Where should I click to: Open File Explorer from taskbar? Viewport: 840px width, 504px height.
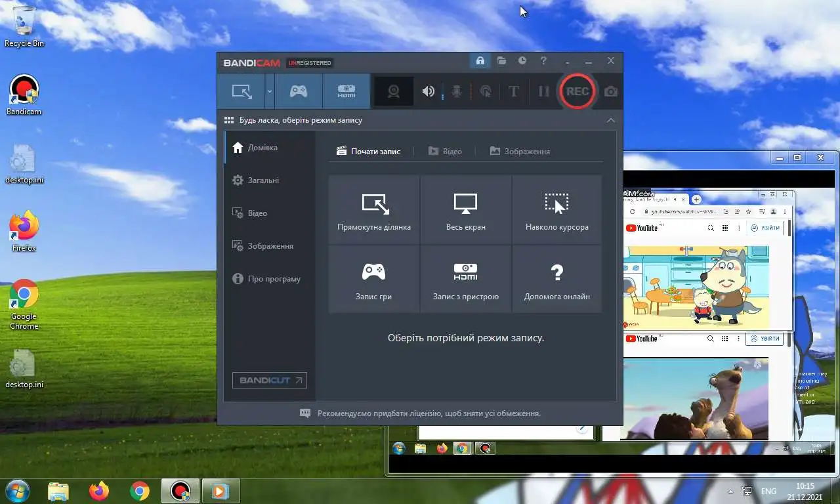click(x=58, y=491)
